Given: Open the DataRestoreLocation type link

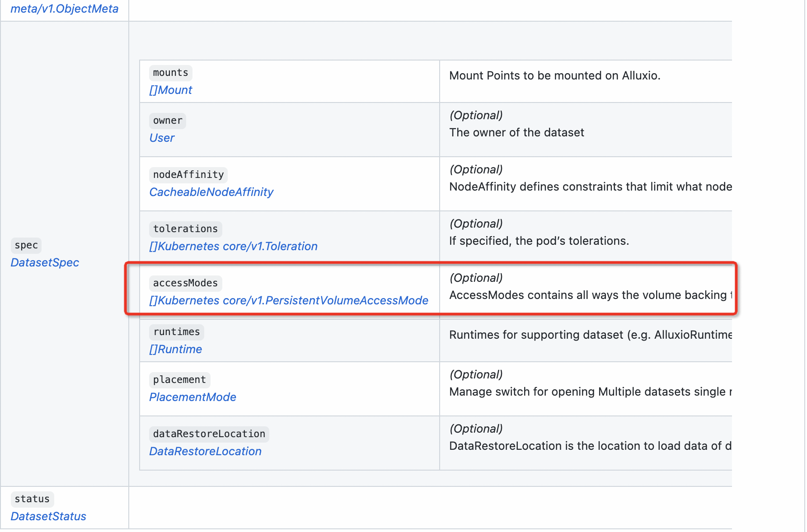Looking at the screenshot, I should (206, 451).
